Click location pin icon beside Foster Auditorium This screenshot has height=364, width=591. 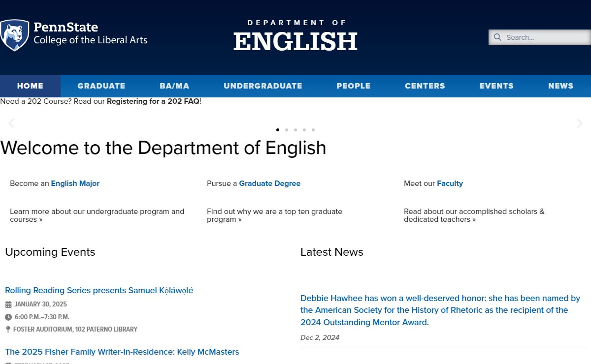point(8,330)
